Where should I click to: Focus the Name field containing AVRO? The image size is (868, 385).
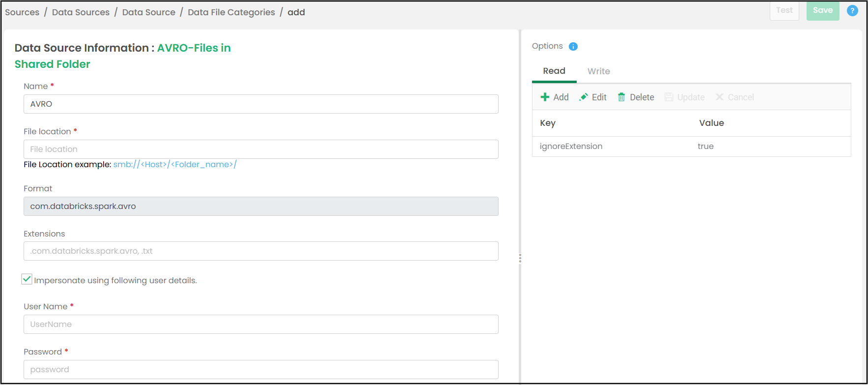(261, 104)
